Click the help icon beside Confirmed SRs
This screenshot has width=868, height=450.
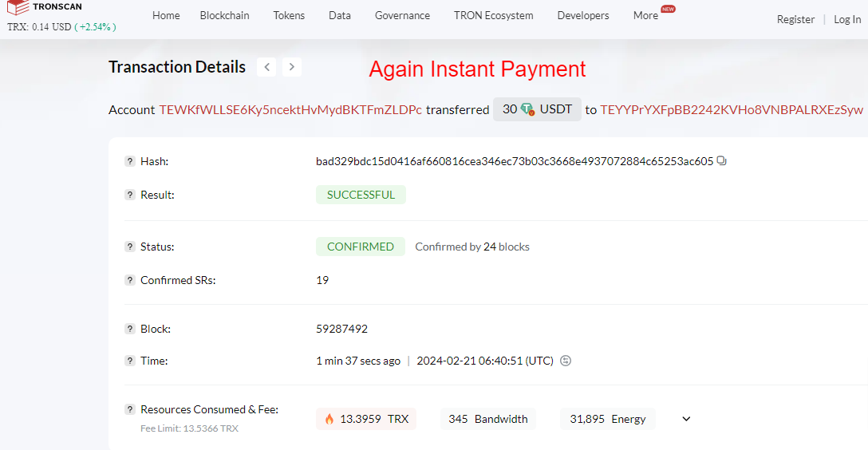tap(129, 280)
